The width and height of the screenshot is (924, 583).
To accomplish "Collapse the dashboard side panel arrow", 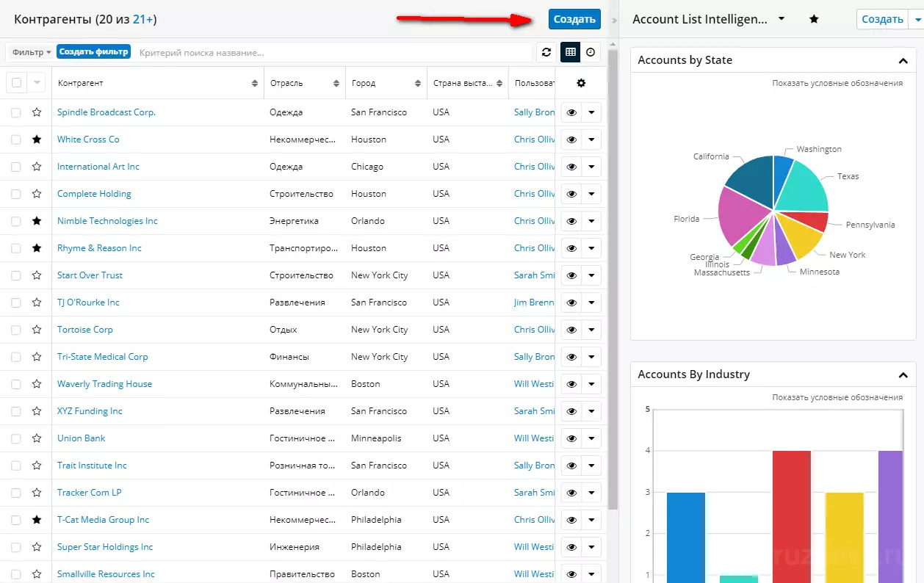I will point(614,20).
